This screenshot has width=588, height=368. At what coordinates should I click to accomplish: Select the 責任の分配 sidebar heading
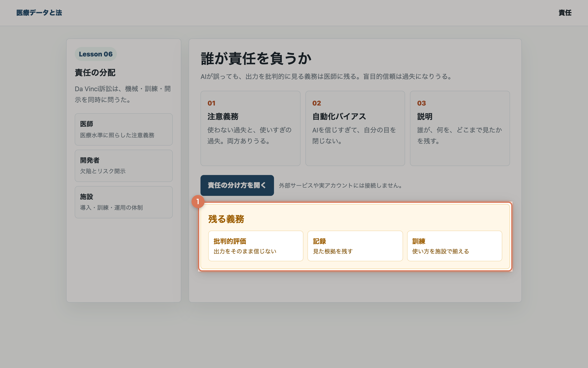95,73
